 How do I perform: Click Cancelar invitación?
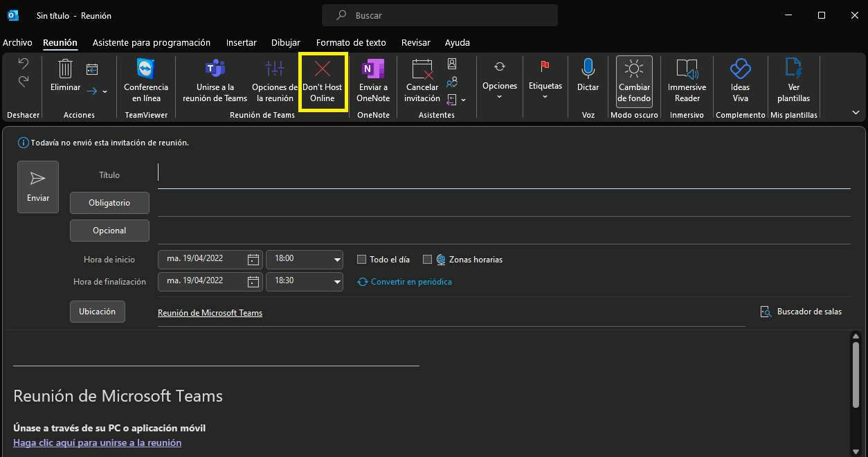click(x=422, y=81)
